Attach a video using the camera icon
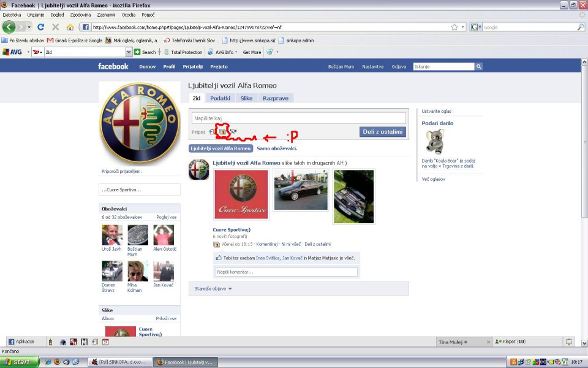Image resolution: width=588 pixels, height=368 pixels. point(233,131)
